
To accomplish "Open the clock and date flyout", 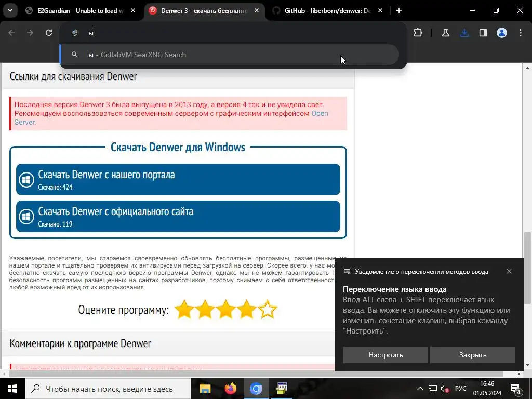I will (x=487, y=389).
